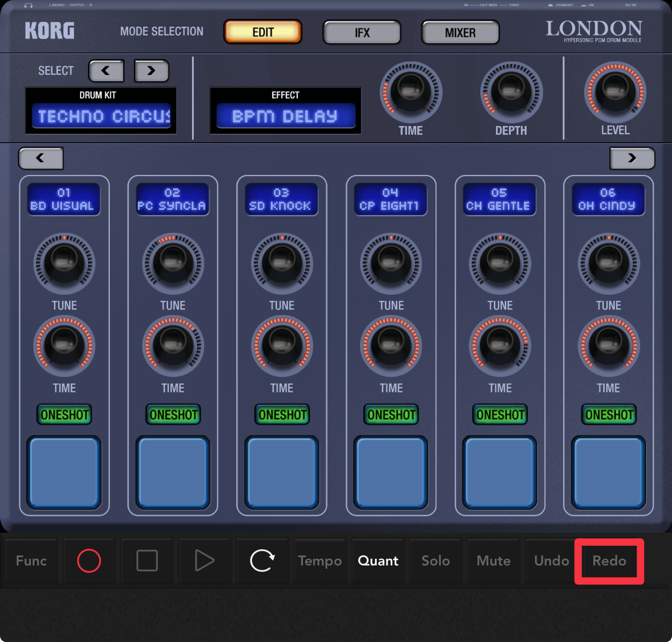Screen dimensions: 672x642
Task: Hit the 06 OH Cindy drum pad
Action: coord(608,472)
